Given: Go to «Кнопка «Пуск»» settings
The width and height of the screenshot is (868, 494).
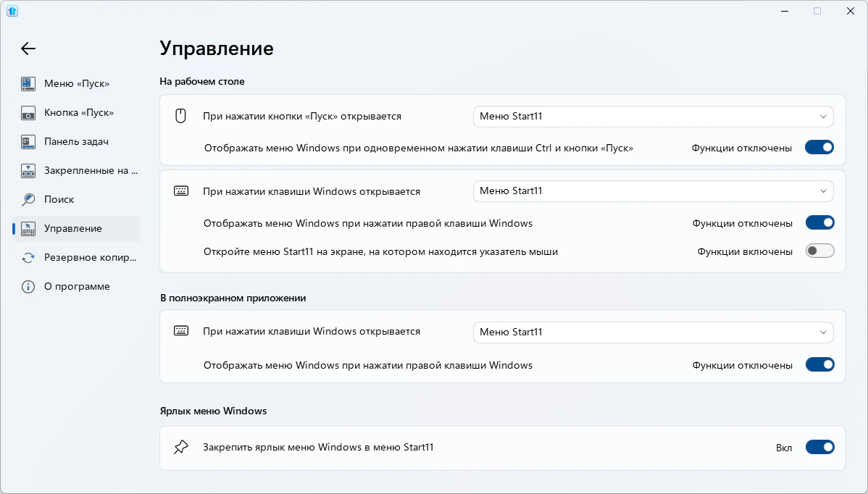Looking at the screenshot, I should [77, 113].
